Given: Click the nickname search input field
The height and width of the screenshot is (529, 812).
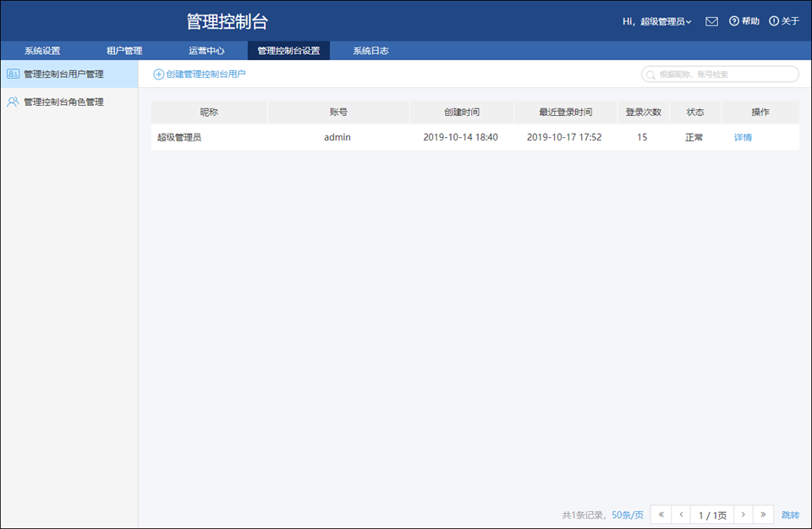Looking at the screenshot, I should (x=719, y=74).
